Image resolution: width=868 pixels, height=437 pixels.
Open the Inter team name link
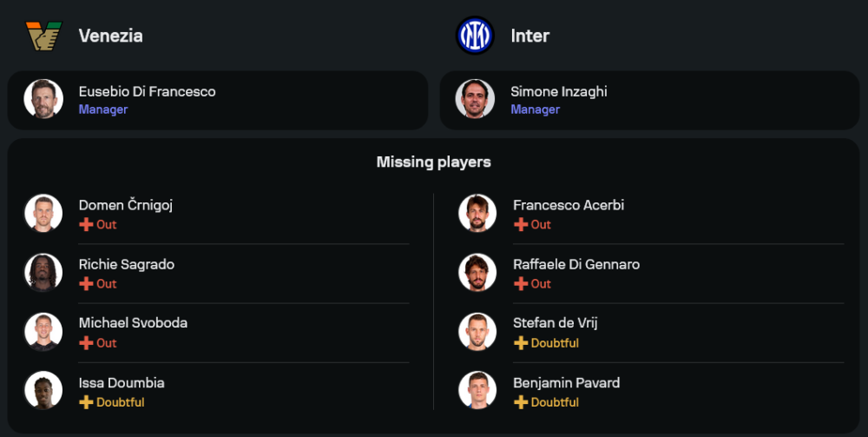click(x=529, y=36)
